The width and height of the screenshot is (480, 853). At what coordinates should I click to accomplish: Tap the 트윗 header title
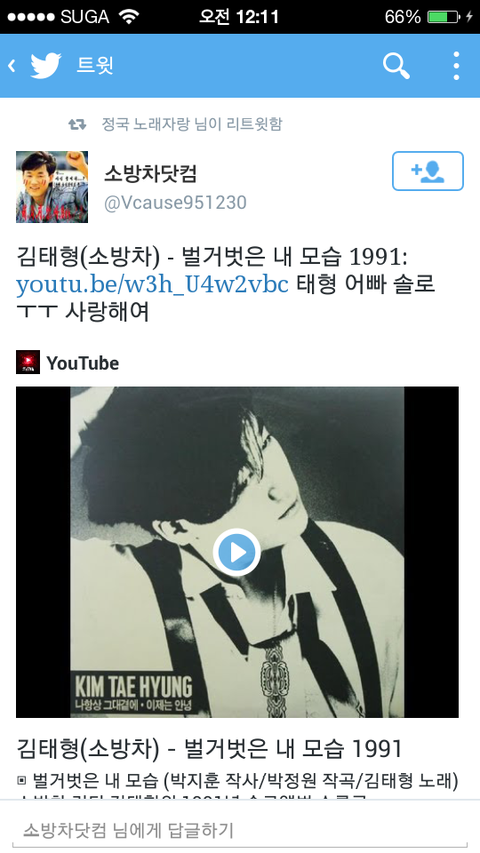point(95,65)
